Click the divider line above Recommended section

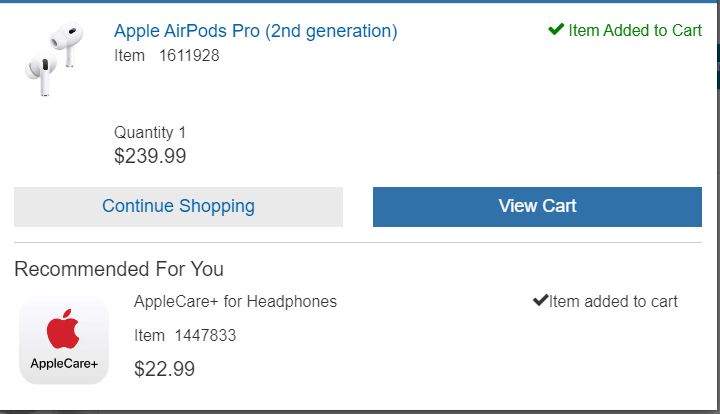click(358, 242)
